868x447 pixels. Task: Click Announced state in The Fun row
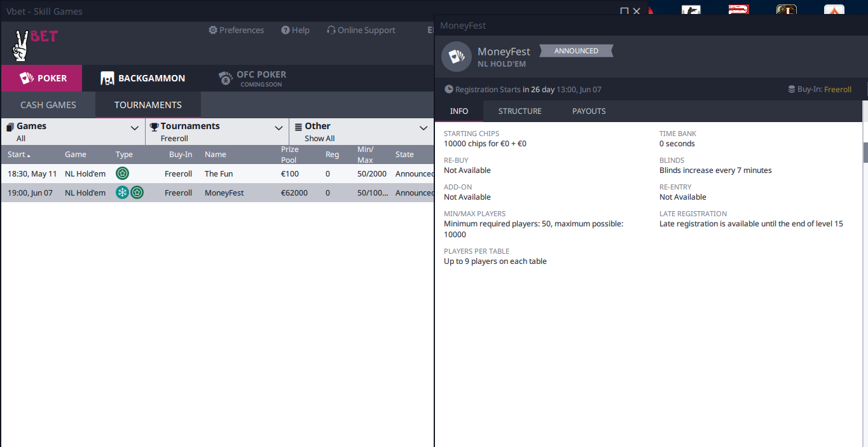414,174
